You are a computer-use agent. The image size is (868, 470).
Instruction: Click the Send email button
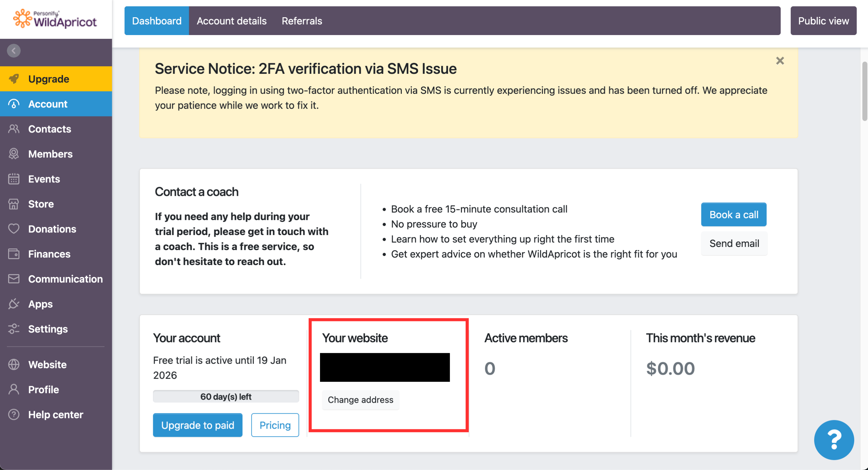click(x=734, y=243)
